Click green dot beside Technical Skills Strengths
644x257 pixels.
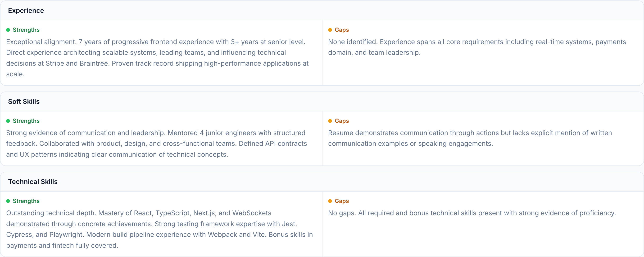[x=8, y=201]
